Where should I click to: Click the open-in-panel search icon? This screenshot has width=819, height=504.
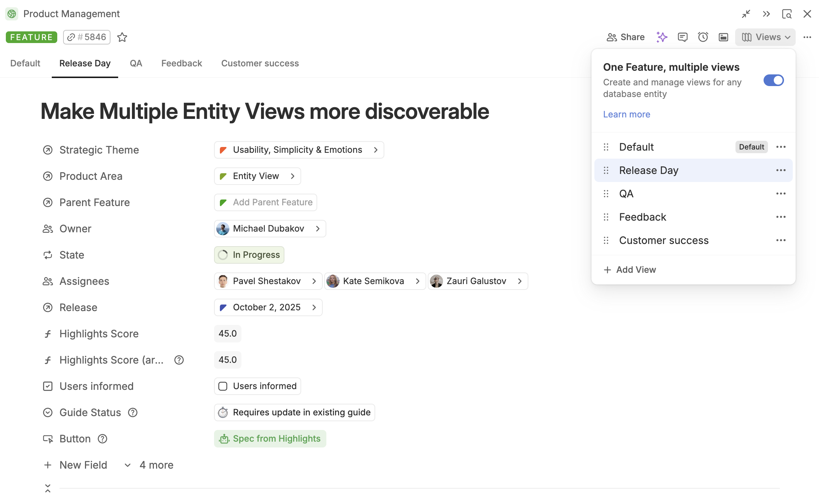tap(787, 14)
